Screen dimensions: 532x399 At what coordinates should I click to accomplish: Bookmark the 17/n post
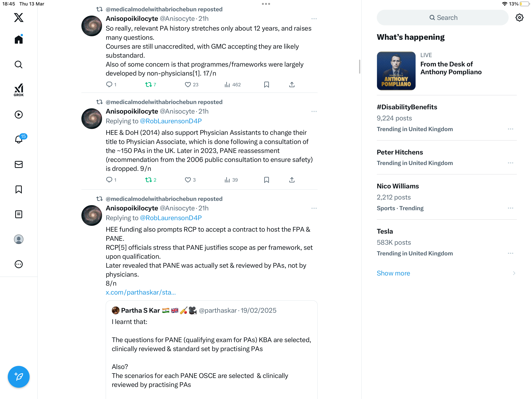pos(266,85)
